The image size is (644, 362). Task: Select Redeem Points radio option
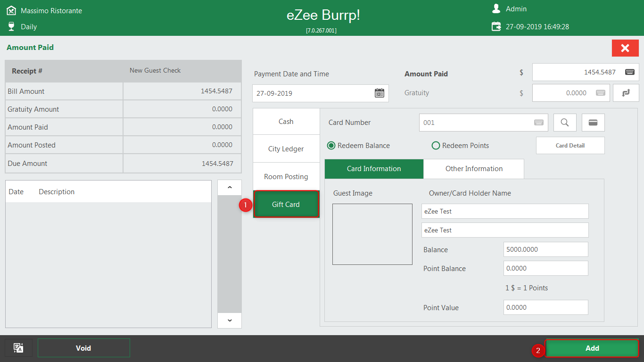[x=460, y=146]
